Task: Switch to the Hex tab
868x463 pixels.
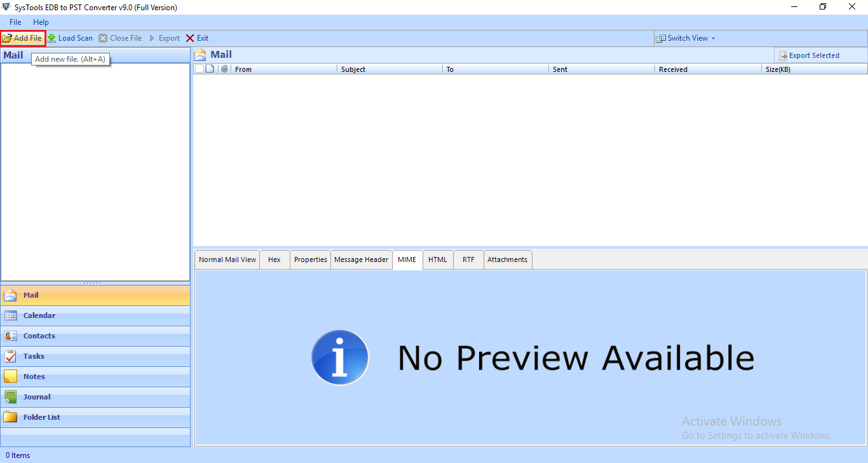Action: (275, 259)
